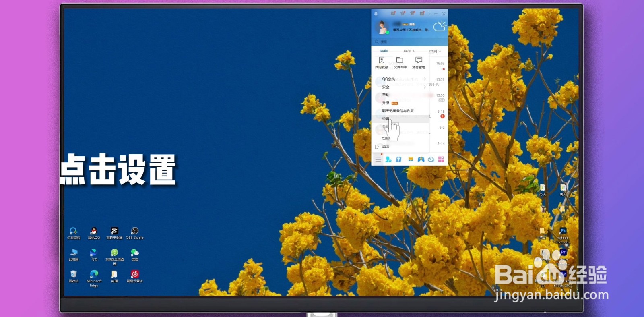Click add-contact icon in QQ bottom bar

click(x=388, y=159)
